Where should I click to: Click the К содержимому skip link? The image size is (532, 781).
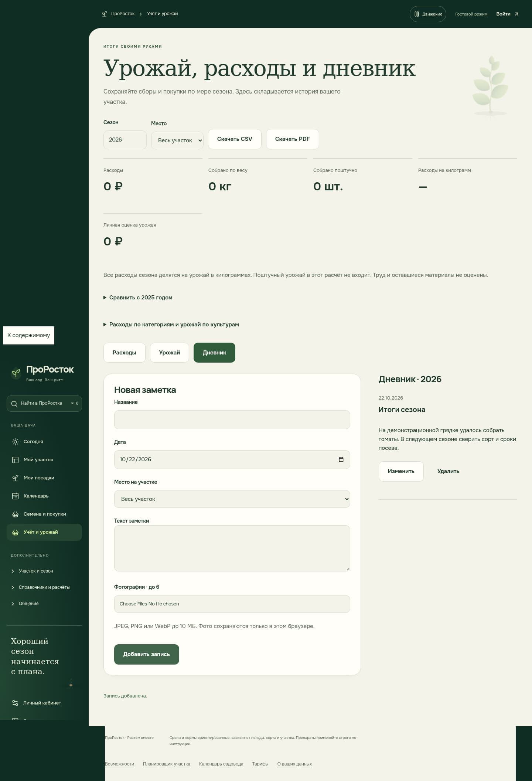pyautogui.click(x=29, y=335)
